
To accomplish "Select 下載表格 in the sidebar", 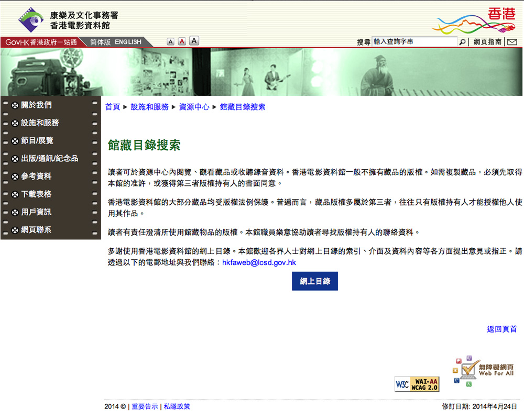I will point(36,194).
